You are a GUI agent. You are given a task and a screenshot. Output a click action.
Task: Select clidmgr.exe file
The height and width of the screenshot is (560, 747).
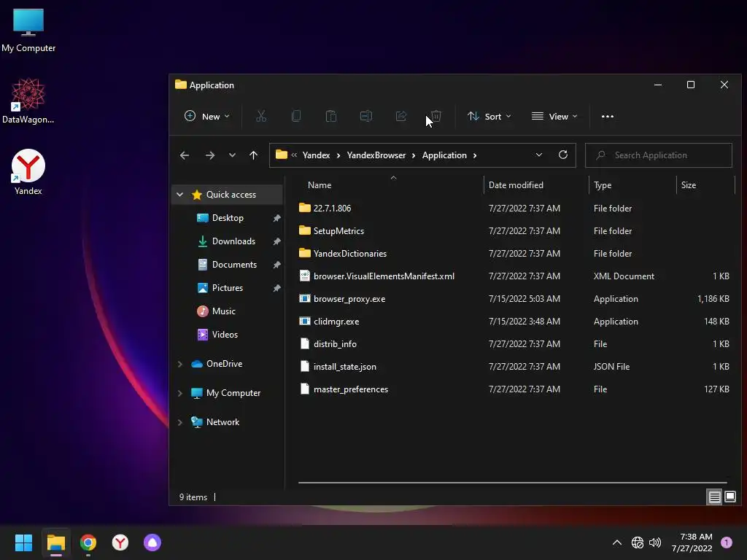click(x=514, y=322)
